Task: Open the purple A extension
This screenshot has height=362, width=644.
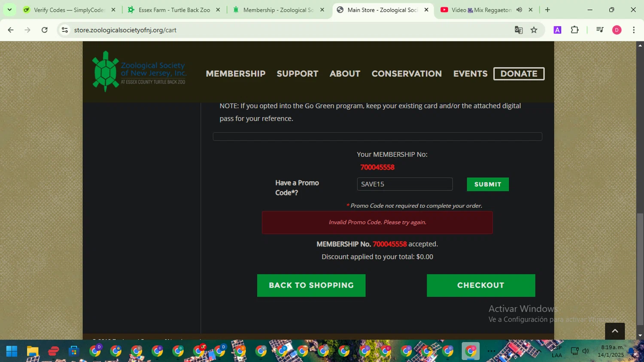Action: [557, 30]
